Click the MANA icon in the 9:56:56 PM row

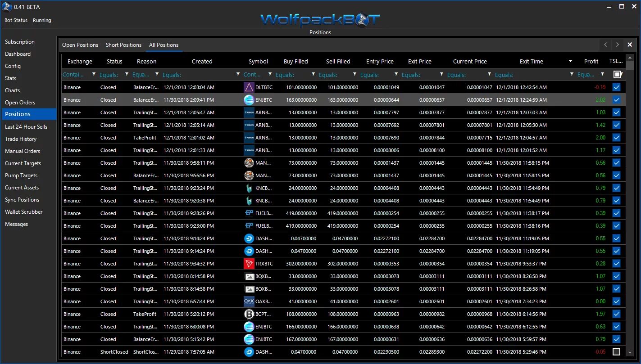pyautogui.click(x=249, y=175)
